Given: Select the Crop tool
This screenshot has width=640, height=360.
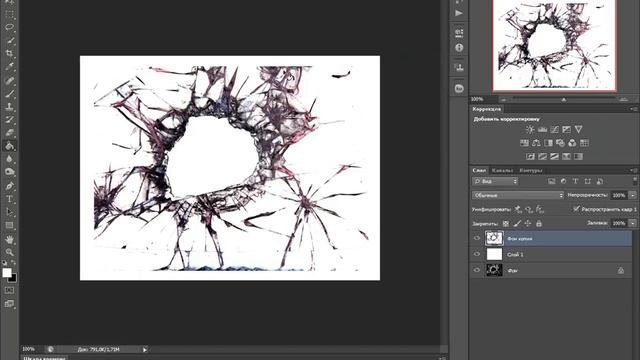Looking at the screenshot, I should coord(9,53).
